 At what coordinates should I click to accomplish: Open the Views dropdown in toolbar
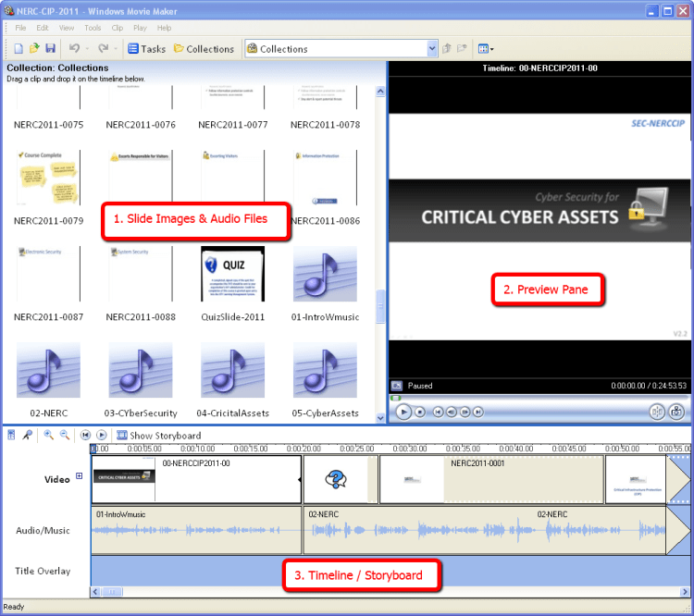point(485,49)
